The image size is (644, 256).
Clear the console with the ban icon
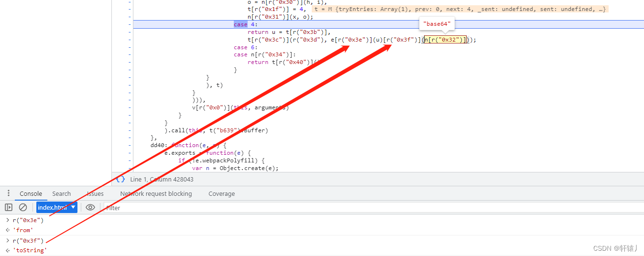pos(23,207)
